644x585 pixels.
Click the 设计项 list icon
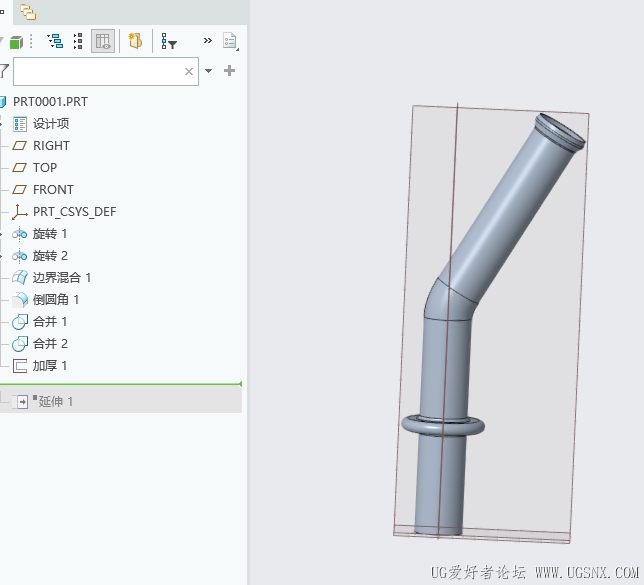[20, 124]
